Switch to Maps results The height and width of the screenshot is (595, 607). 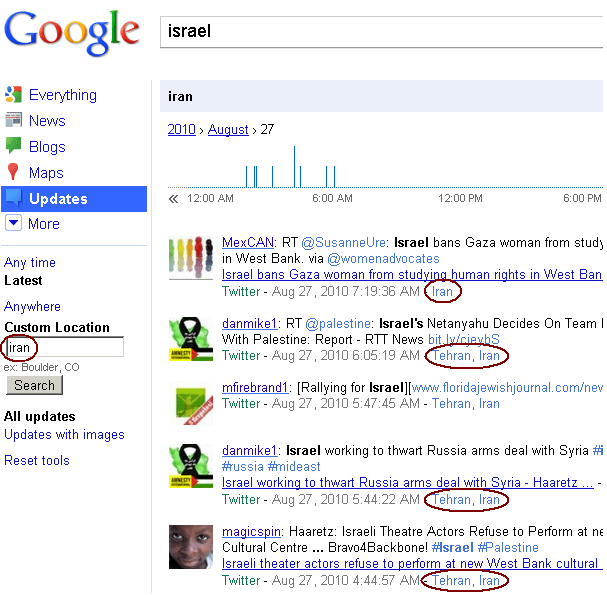tap(46, 173)
